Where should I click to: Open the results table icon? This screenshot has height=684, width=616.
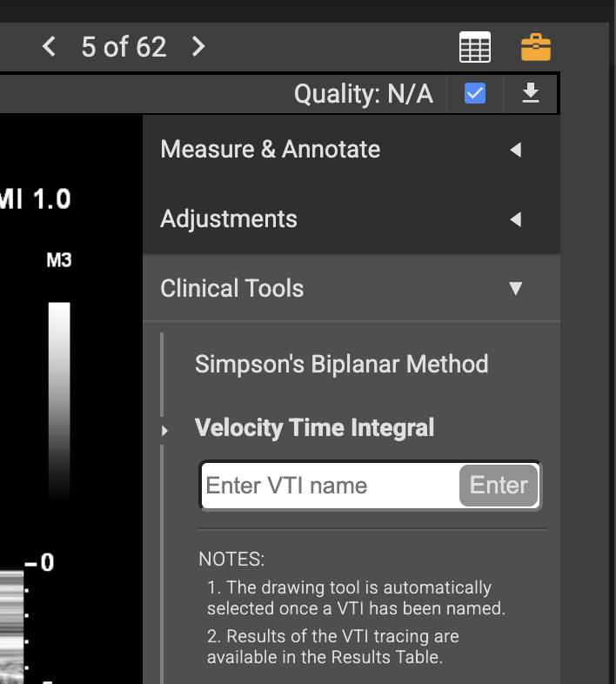click(475, 47)
